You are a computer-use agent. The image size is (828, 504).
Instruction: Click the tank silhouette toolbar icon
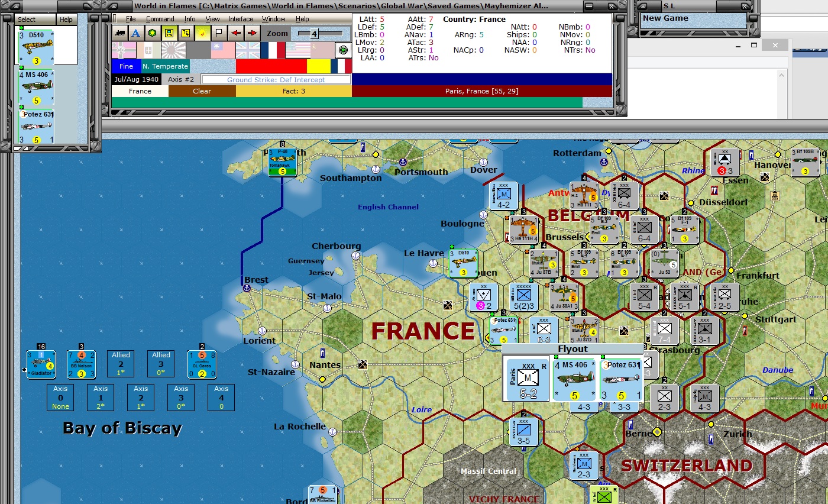120,33
